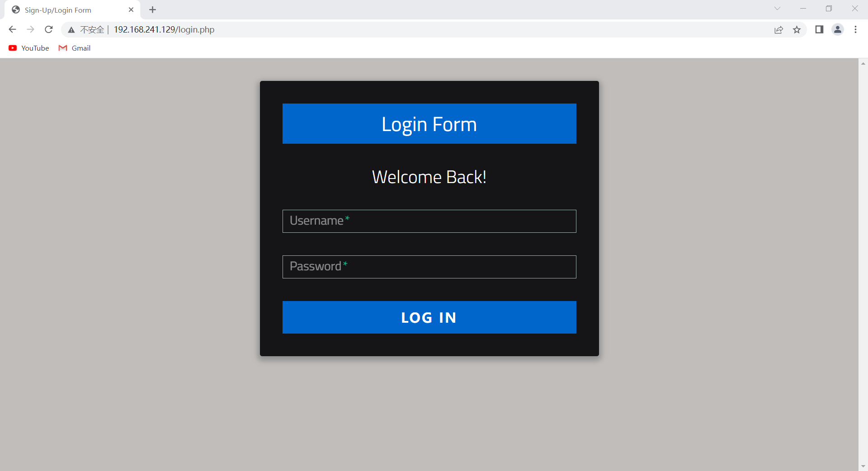
Task: Minimize the browser window
Action: 803,9
